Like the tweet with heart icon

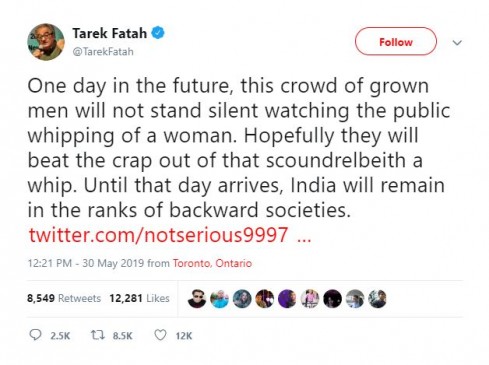point(160,335)
